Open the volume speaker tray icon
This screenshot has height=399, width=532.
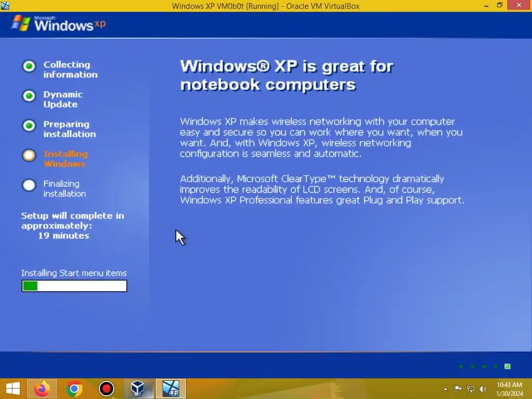coord(483,389)
